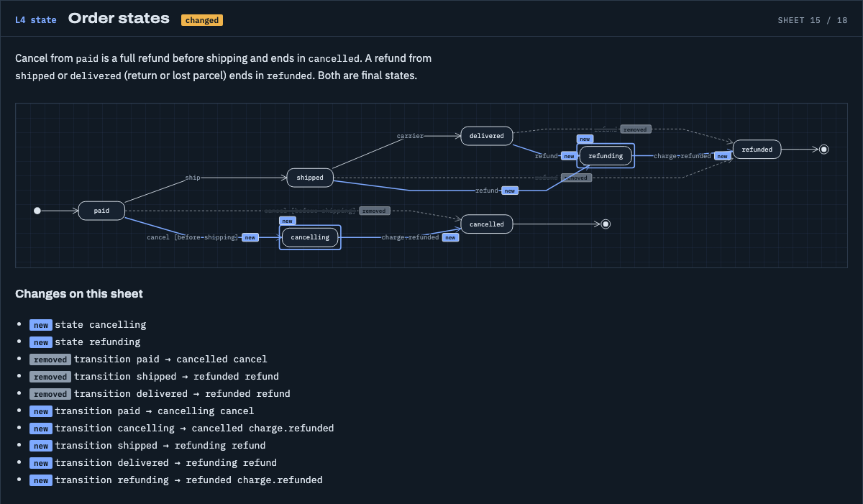Select the paid state node

[x=101, y=211]
